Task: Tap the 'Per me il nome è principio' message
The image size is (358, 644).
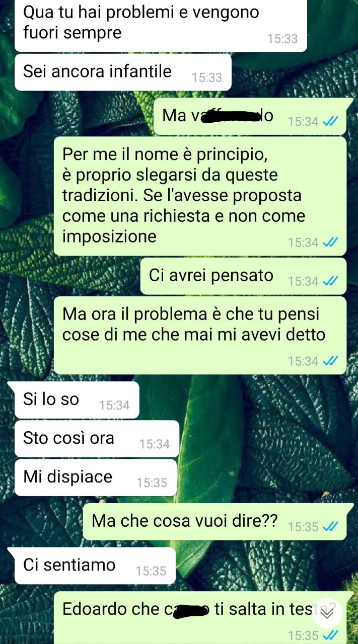Action: pos(200,196)
